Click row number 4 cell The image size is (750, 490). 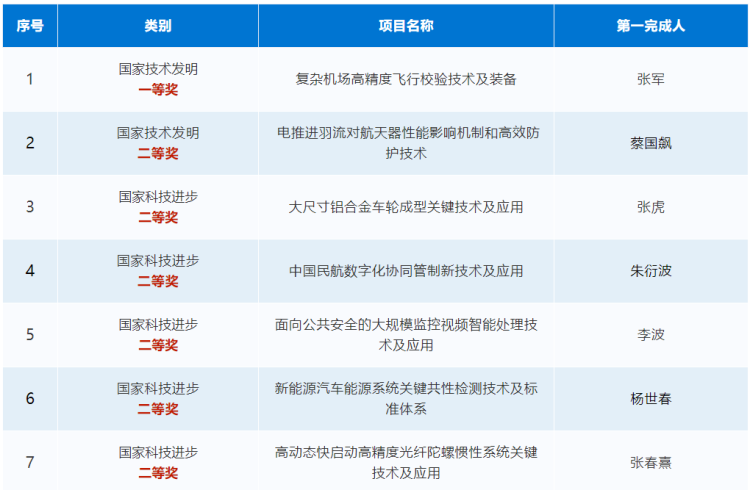pyautogui.click(x=30, y=271)
